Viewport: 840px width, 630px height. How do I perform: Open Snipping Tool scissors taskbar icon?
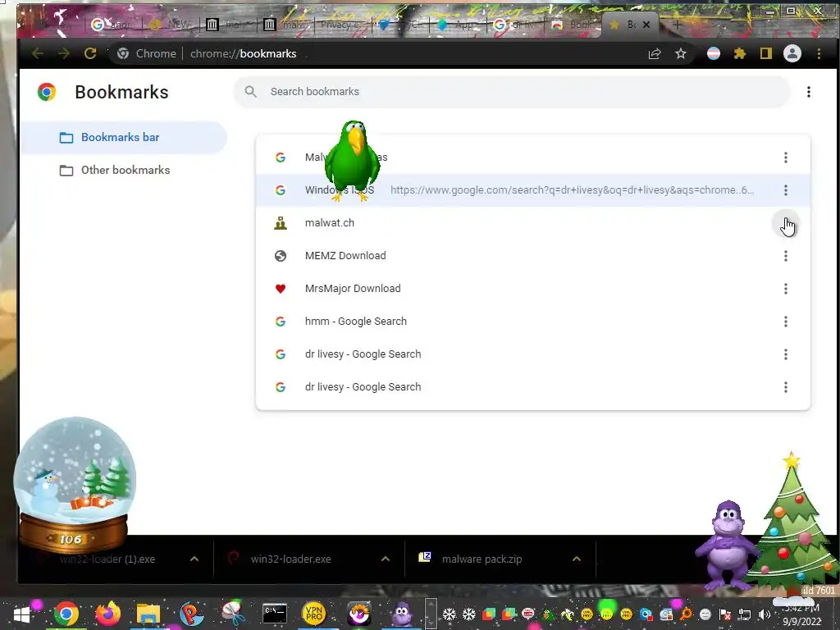pos(234,614)
